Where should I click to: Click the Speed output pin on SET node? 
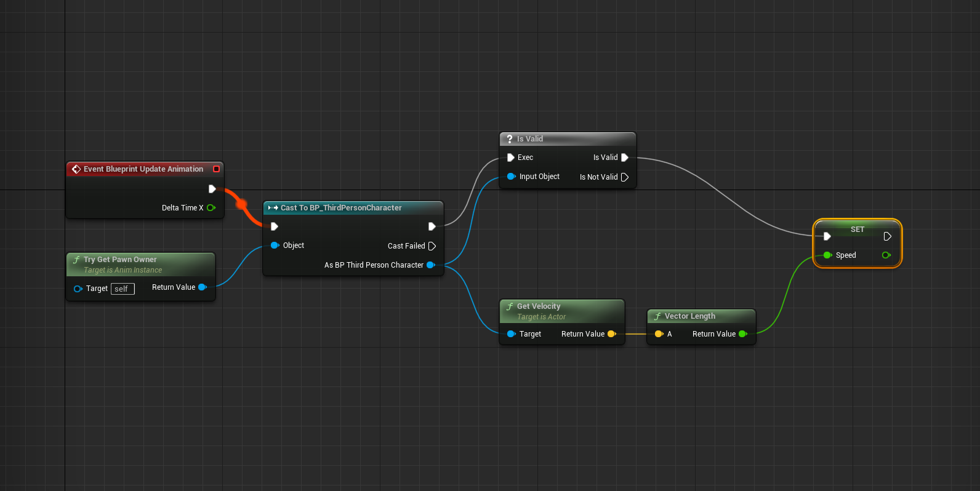(x=886, y=255)
